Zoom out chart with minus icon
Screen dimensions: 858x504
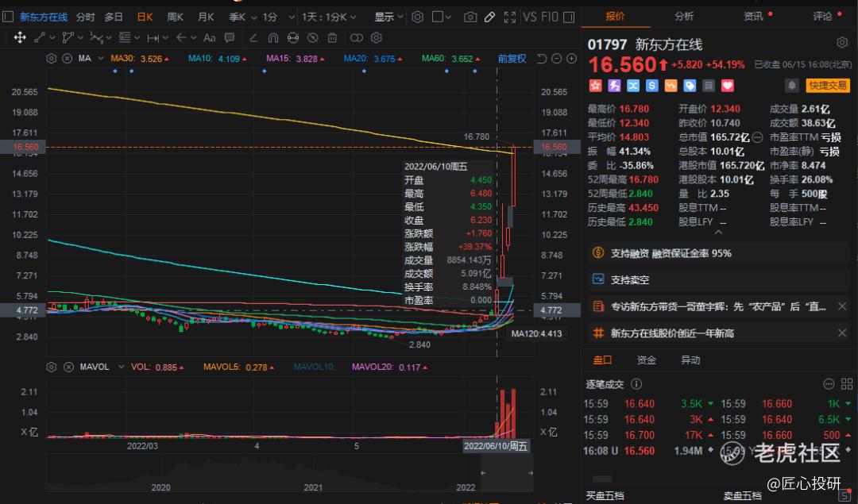point(556,59)
